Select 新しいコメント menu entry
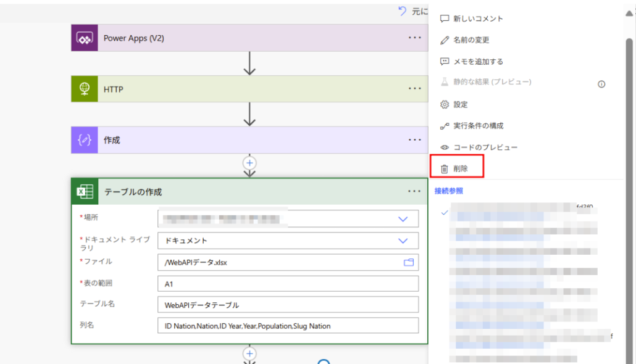The height and width of the screenshot is (364, 636). click(477, 19)
